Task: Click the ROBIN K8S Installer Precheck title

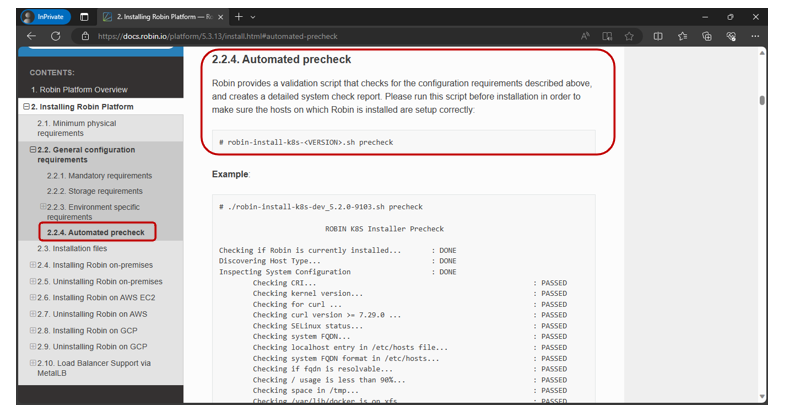Action: coord(384,229)
